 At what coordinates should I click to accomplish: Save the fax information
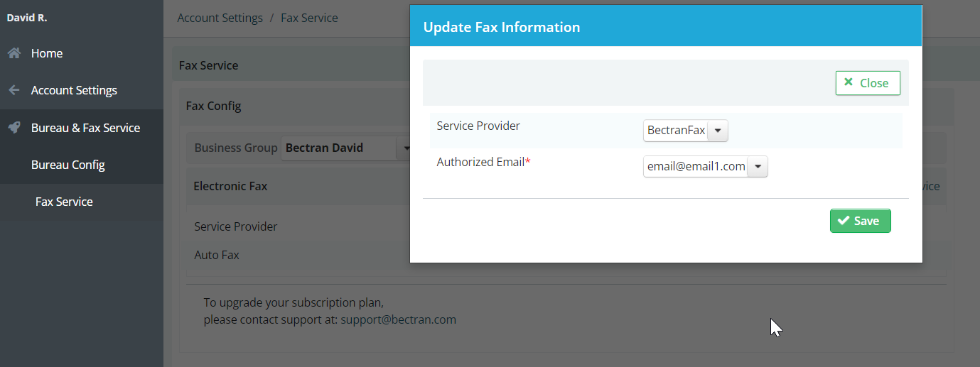coord(860,221)
